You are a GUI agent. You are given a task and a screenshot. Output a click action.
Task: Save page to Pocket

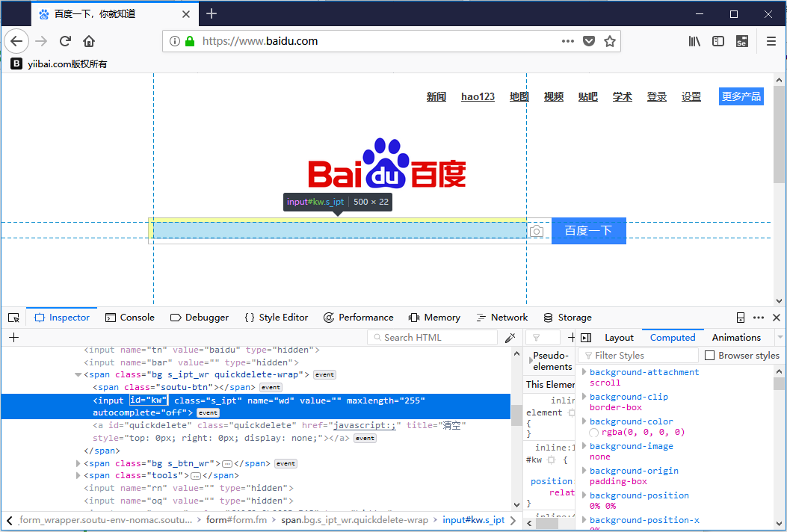click(x=589, y=41)
